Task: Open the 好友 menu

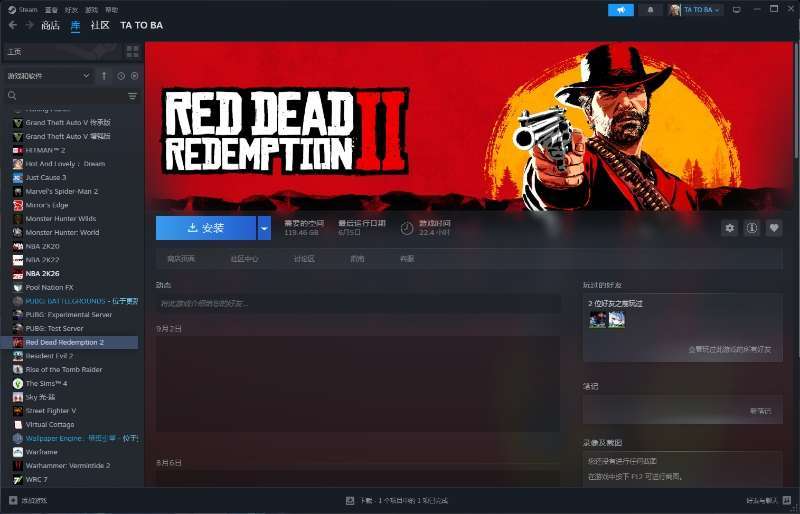Action: (71, 10)
